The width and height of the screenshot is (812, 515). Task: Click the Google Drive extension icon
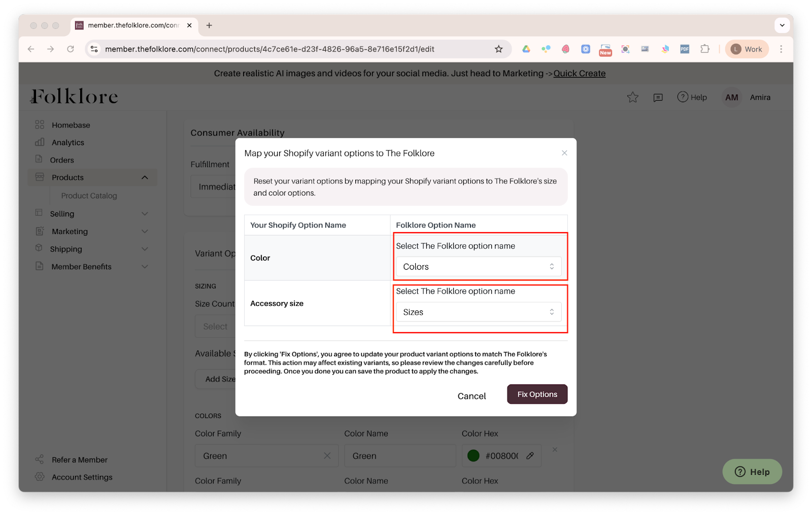pos(526,49)
